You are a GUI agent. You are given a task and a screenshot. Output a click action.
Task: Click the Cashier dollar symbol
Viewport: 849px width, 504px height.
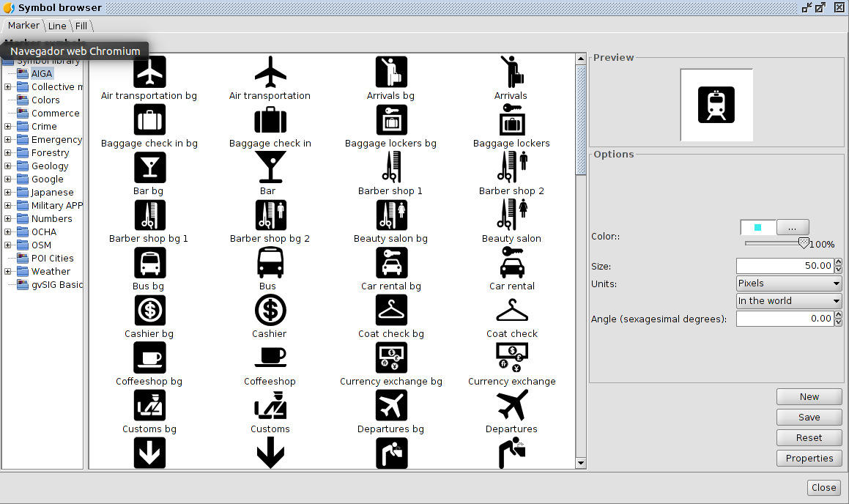point(270,310)
